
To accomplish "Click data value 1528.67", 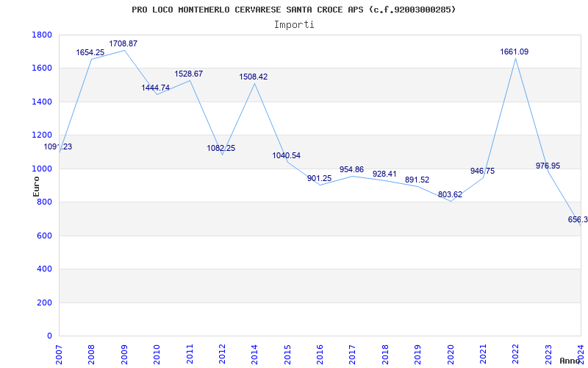I will pos(188,74).
